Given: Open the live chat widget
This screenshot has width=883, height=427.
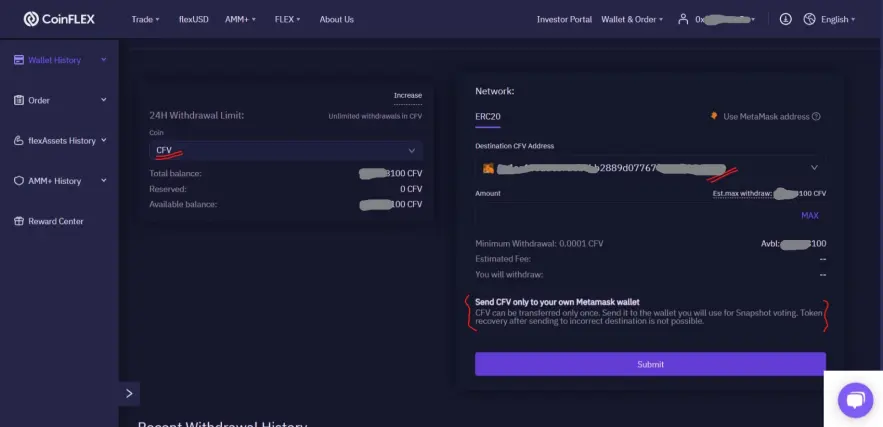Looking at the screenshot, I should [855, 399].
